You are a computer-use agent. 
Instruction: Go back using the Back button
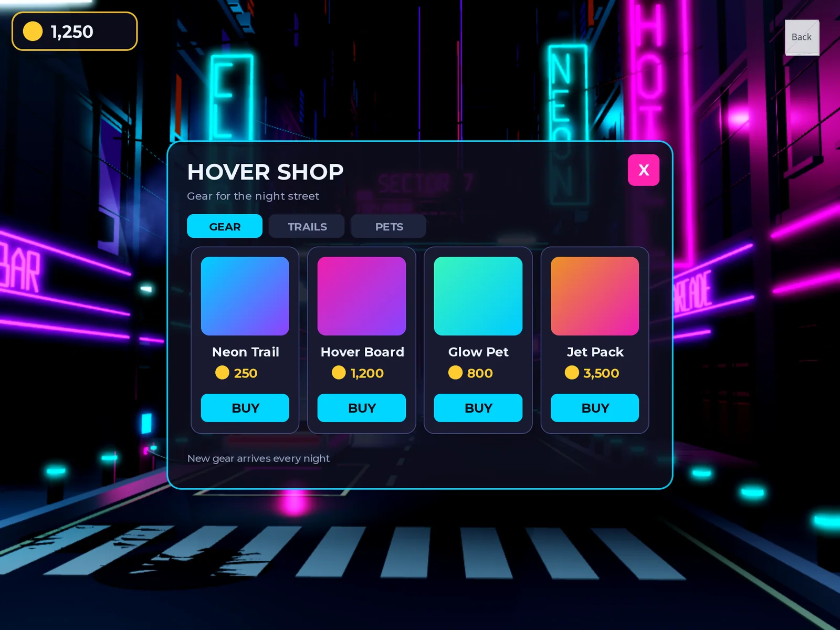(802, 37)
